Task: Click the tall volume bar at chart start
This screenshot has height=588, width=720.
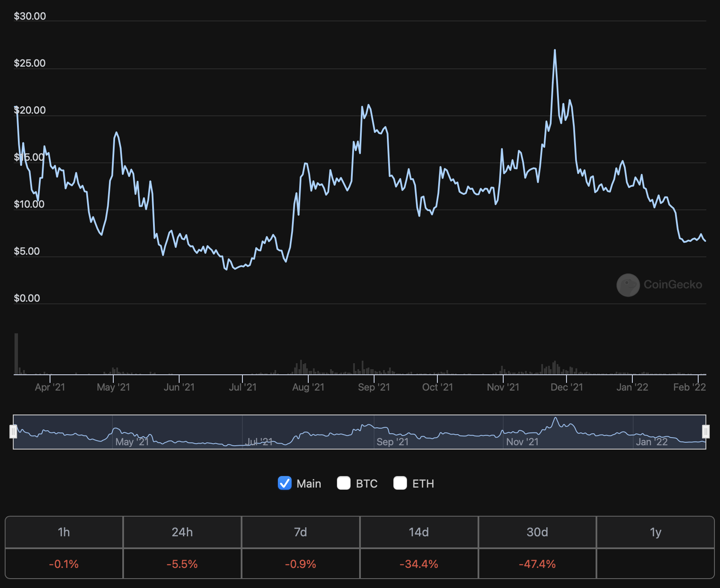Action: point(16,354)
